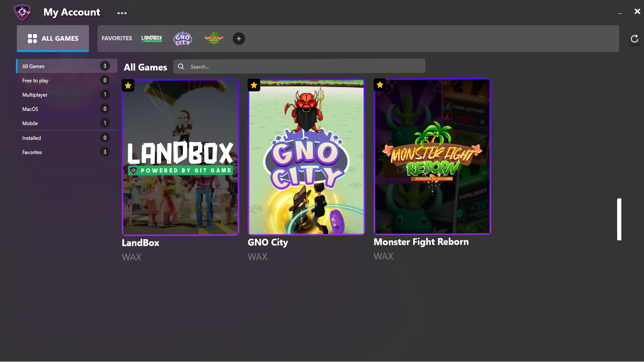
Task: Click the GIT Game shield logo
Action: click(x=23, y=12)
